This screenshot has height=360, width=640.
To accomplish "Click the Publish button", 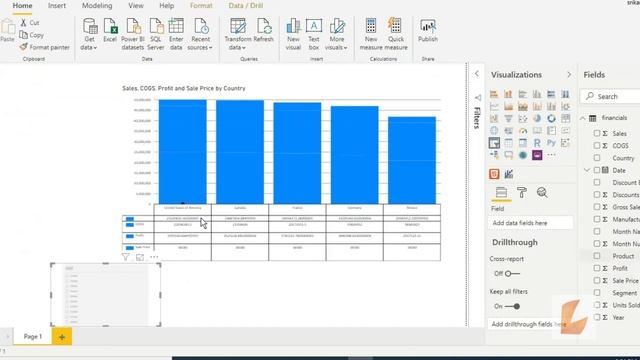I will [428, 31].
